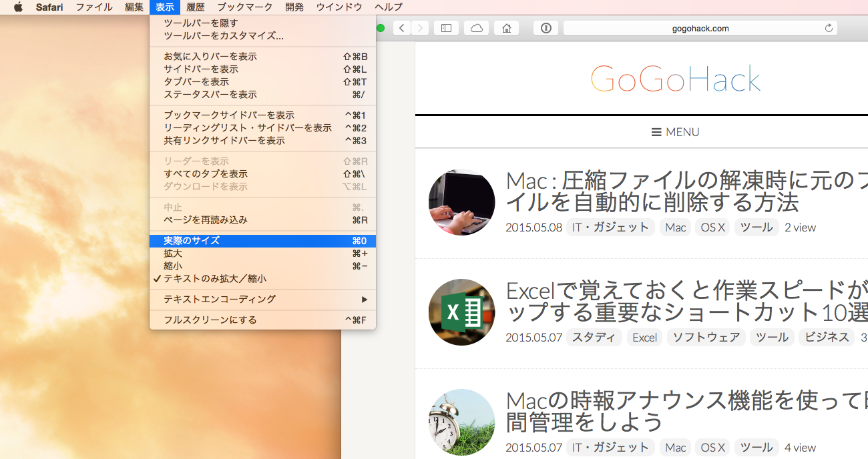Click the ビジネス tag
Viewport: 868px width, 459px height.
[x=827, y=338]
